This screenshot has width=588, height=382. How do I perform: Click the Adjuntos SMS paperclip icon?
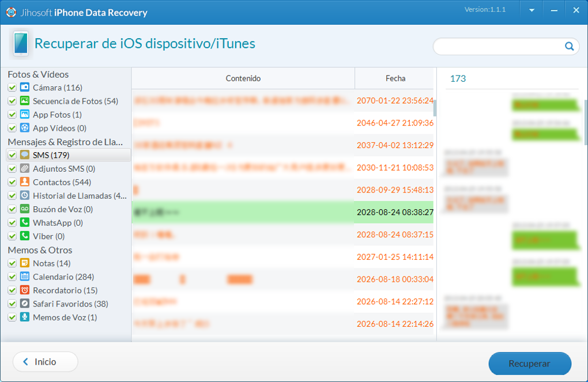pos(25,168)
